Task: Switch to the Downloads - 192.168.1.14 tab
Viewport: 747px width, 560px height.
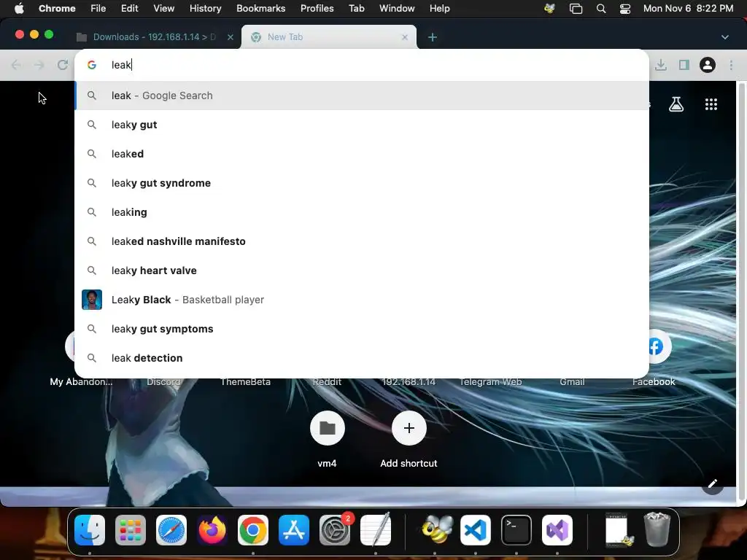Action: (153, 37)
